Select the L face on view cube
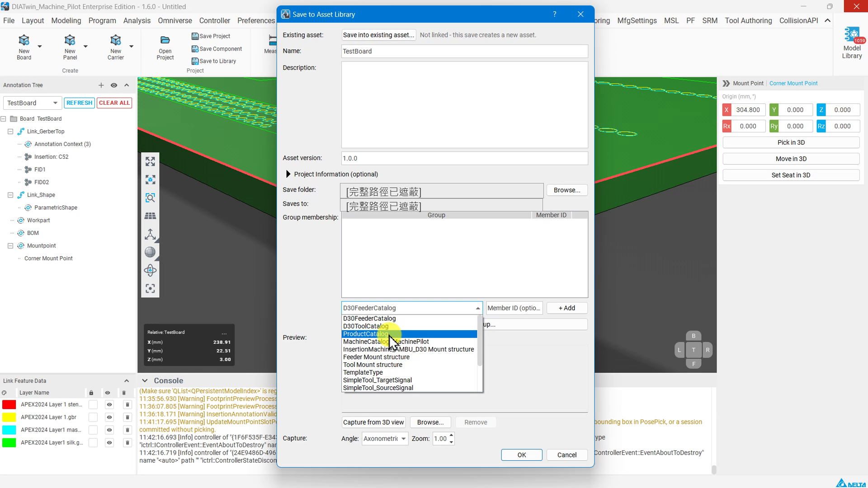 tap(679, 350)
